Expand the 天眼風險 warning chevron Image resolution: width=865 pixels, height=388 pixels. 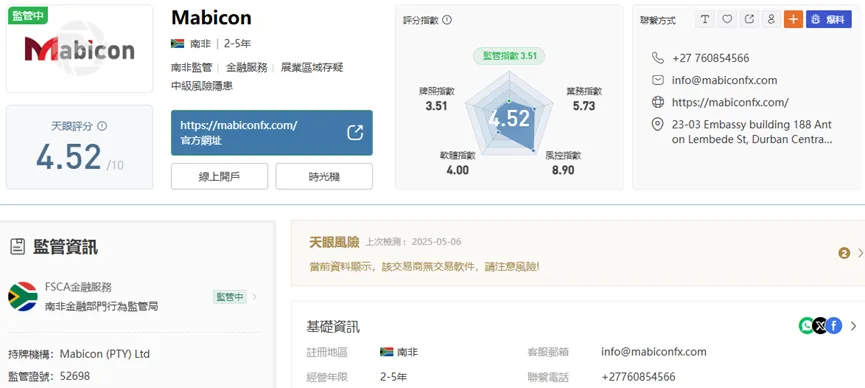tap(860, 253)
